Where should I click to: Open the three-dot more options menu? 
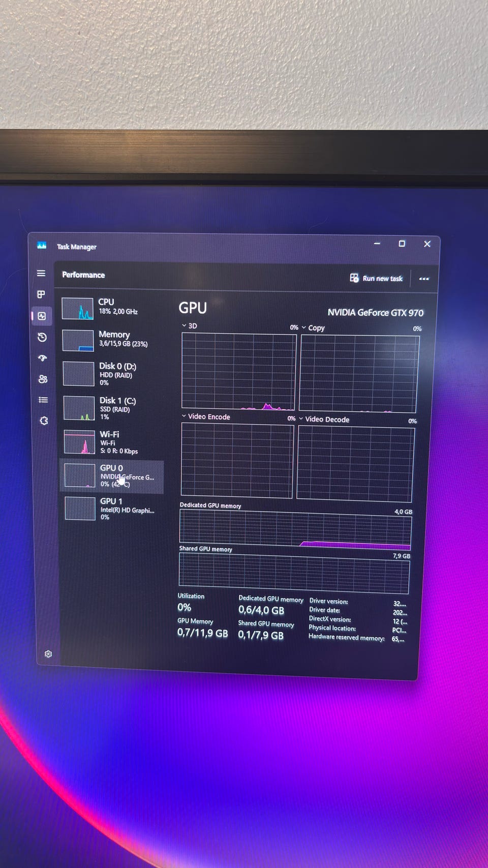click(x=424, y=279)
